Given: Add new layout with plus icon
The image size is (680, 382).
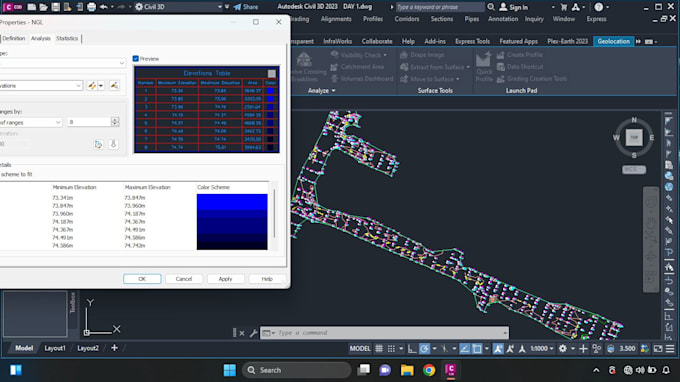Looking at the screenshot, I should (114, 348).
